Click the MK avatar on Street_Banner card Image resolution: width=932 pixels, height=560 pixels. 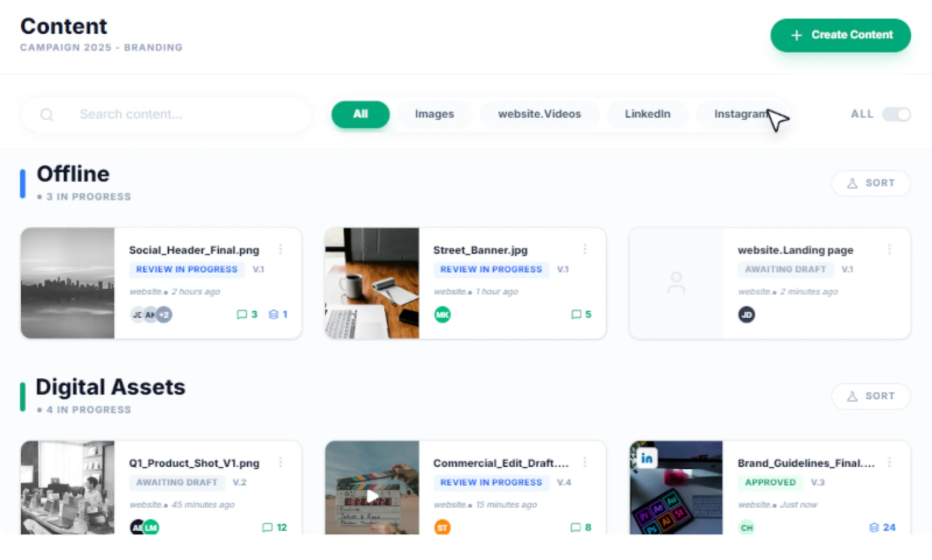click(442, 314)
